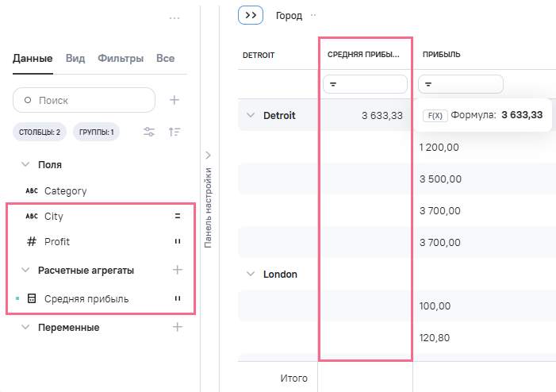Open the three-dots menu above the tabs

click(174, 18)
